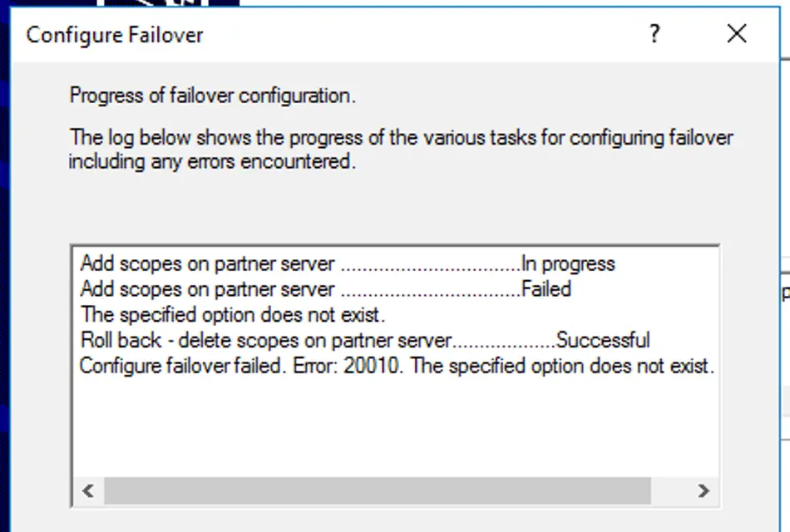Select the 'Roll back - delete scopes' log line
The image size is (790, 532).
365,341
